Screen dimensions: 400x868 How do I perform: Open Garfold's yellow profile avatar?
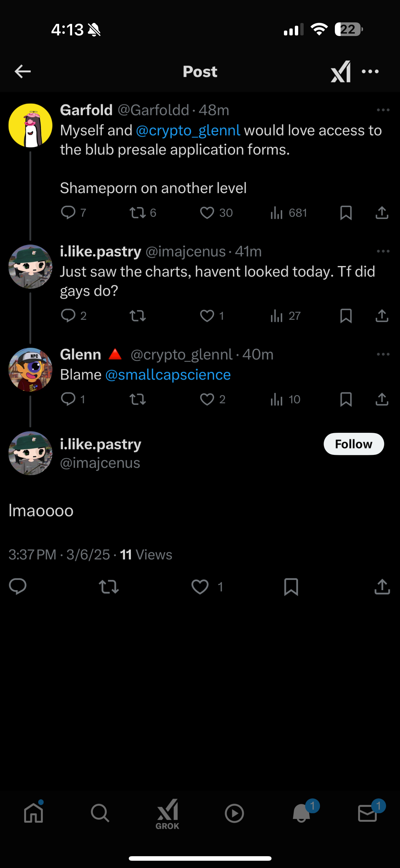[30, 125]
